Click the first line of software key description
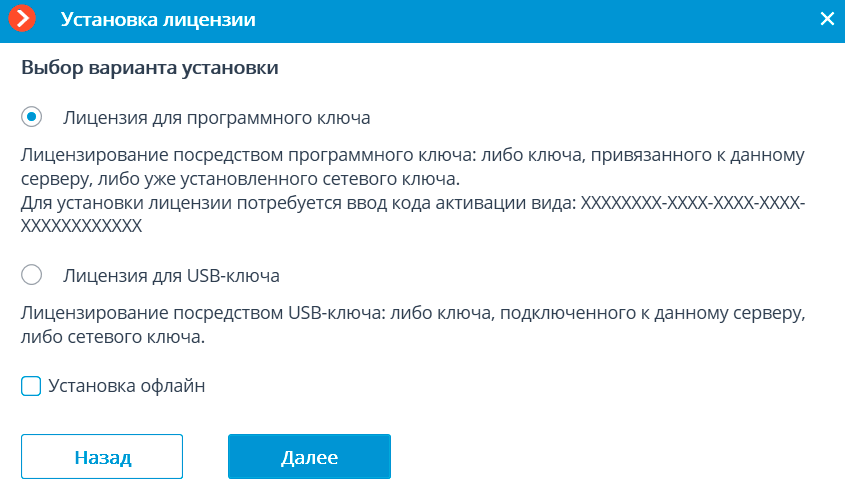 (x=413, y=157)
